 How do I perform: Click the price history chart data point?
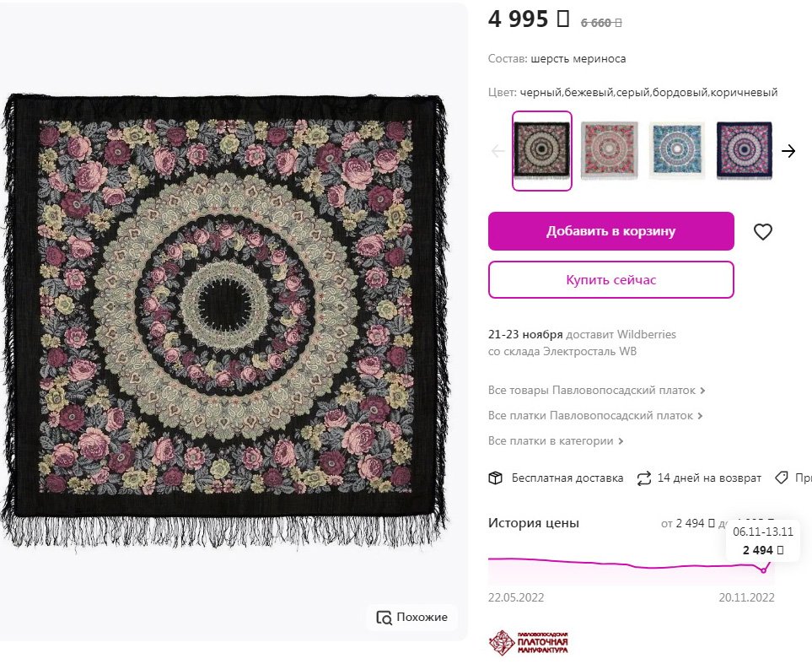tap(763, 570)
